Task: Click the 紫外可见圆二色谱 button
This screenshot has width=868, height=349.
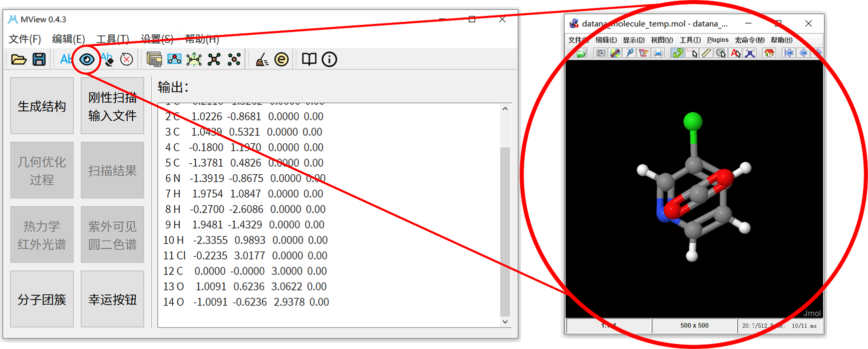Action: [x=112, y=235]
